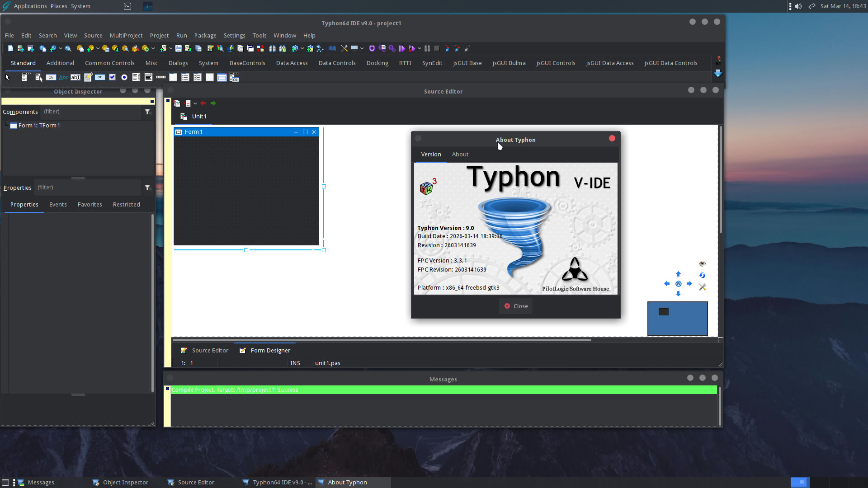Select the TLabel Abc component in the palette
This screenshot has height=488, width=868.
(63, 77)
